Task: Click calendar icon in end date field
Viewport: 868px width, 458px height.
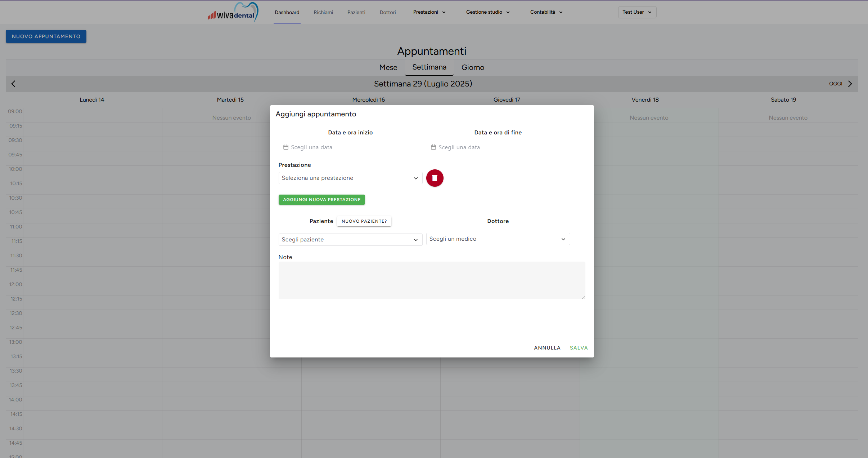Action: click(433, 147)
